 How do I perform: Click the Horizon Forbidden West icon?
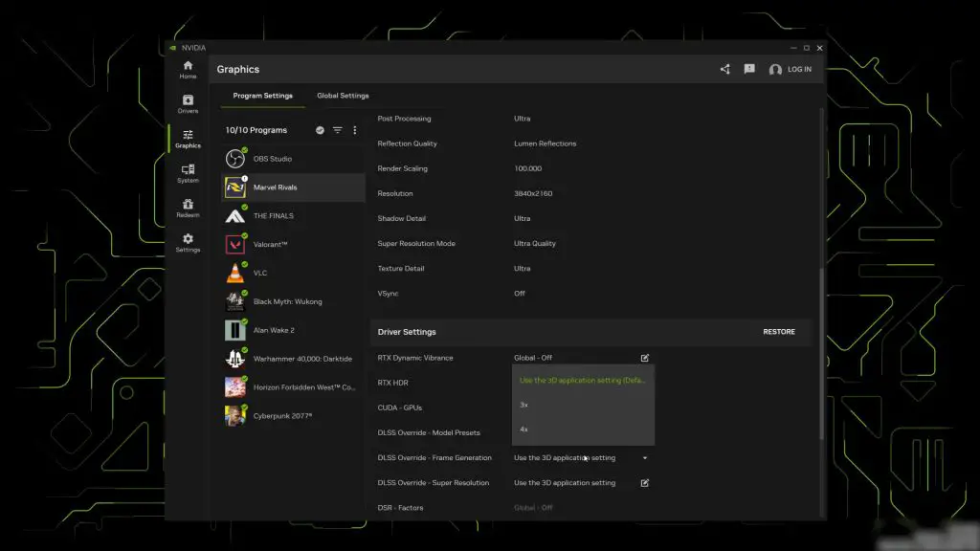coord(235,387)
